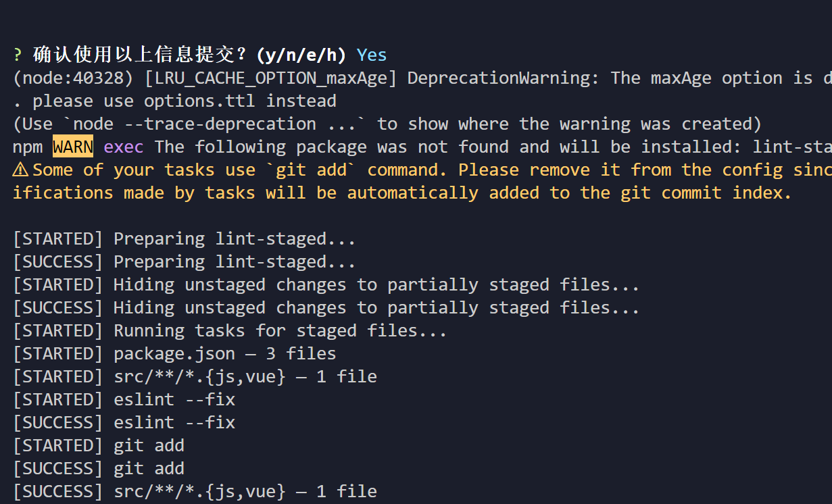
Task: Click the "node --trace-deprecation" command text
Action: [x=194, y=124]
